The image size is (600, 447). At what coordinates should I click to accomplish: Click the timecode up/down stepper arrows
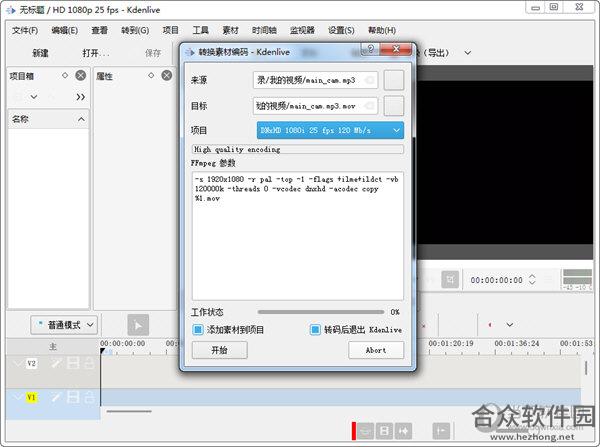coord(532,280)
